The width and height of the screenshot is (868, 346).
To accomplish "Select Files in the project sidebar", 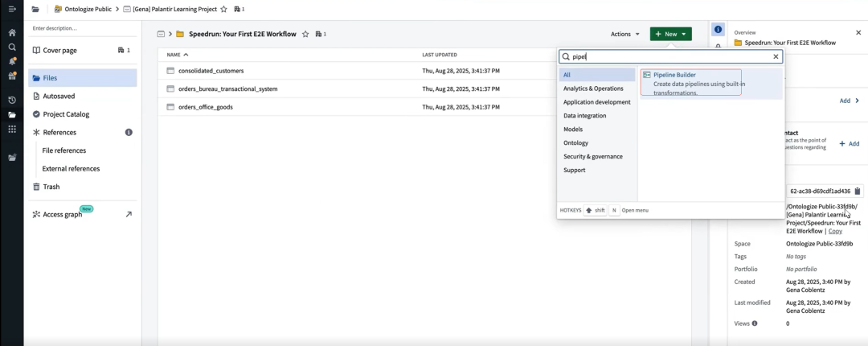I will (x=82, y=78).
